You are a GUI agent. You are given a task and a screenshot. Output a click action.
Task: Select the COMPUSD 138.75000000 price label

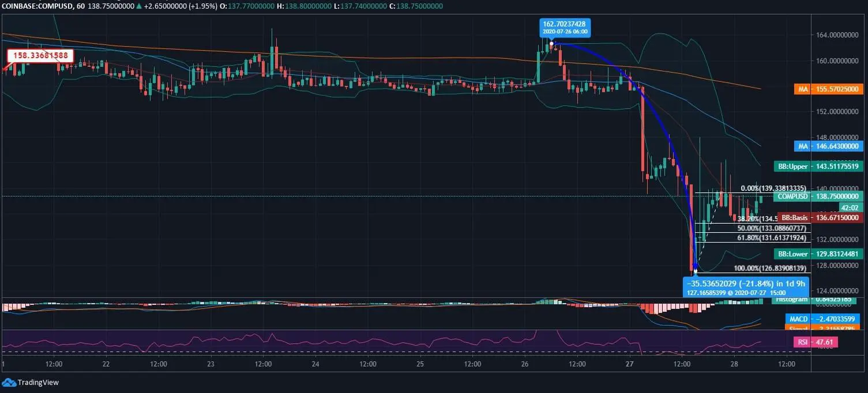pos(818,196)
